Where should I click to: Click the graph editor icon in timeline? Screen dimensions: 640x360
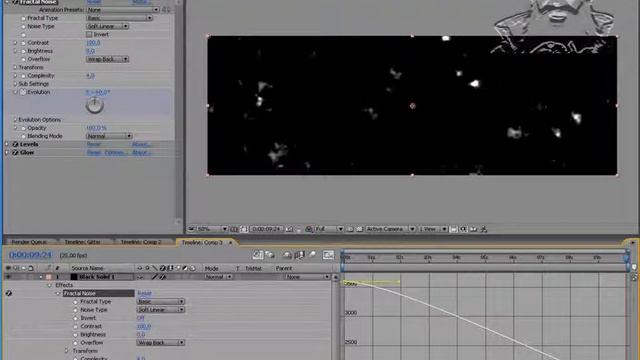tap(329, 255)
